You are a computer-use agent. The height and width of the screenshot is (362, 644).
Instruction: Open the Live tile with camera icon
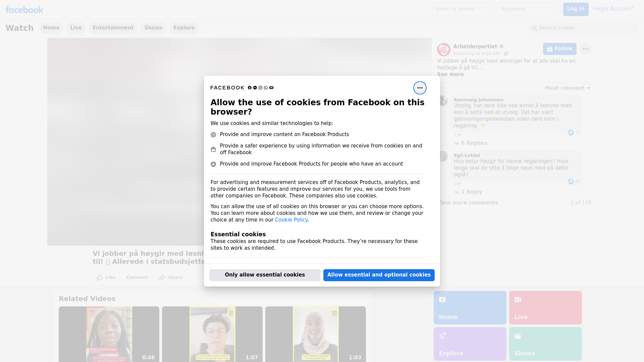pos(545,308)
